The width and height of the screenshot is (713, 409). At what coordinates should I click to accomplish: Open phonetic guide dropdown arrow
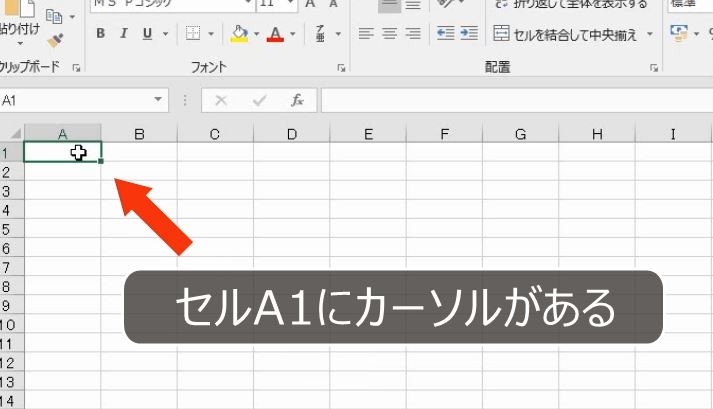338,34
